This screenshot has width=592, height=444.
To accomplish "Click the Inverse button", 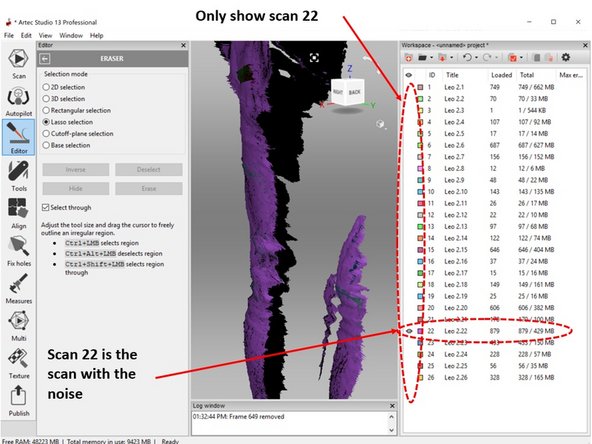I will point(76,170).
